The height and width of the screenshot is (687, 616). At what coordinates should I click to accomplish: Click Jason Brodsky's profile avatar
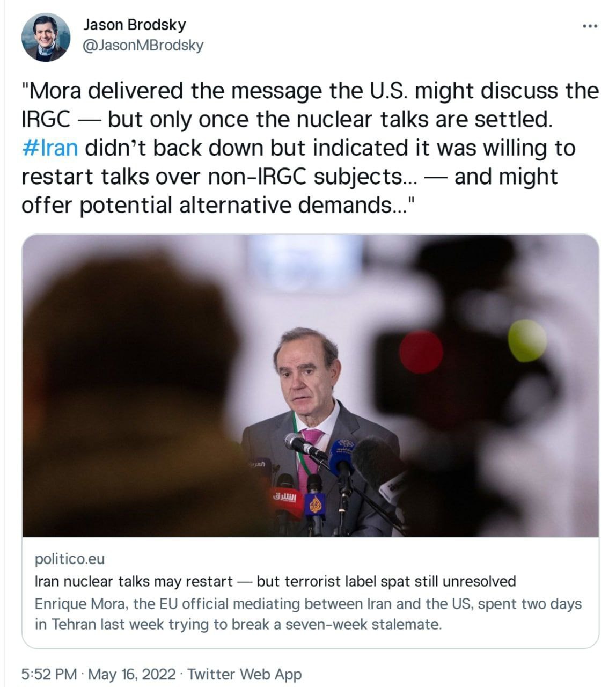[x=46, y=37]
